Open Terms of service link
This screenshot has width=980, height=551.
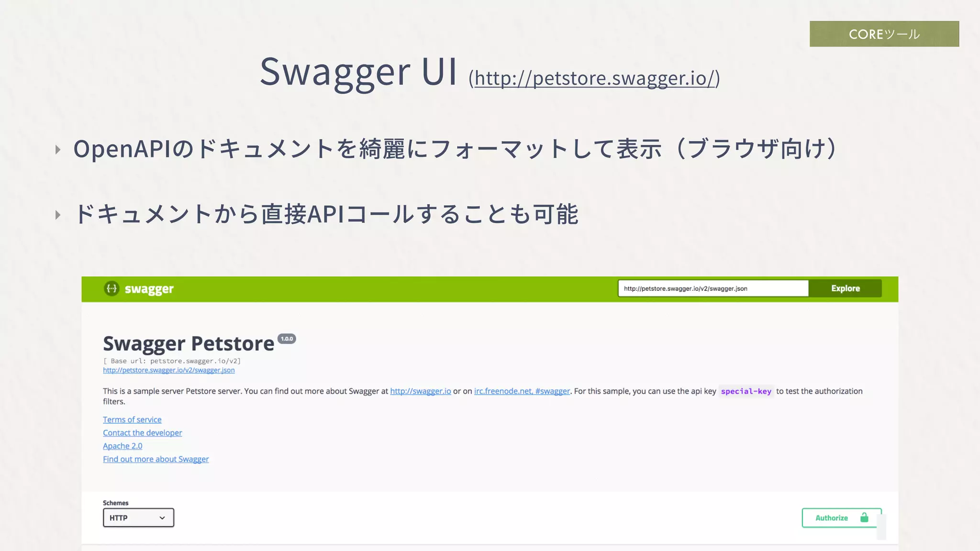click(132, 419)
